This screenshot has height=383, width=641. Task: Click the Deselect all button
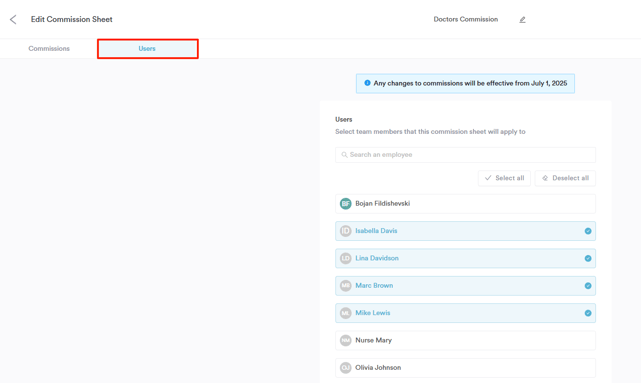point(565,178)
